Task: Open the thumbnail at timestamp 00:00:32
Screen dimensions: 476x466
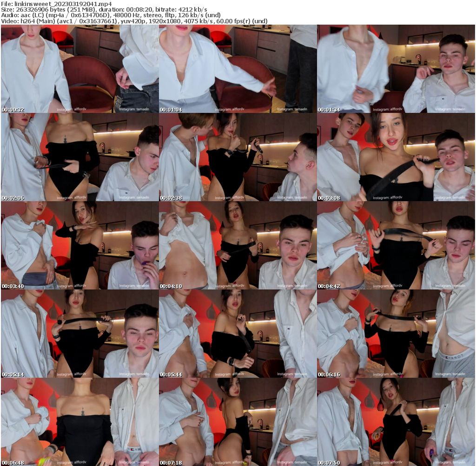Action: tap(79, 69)
